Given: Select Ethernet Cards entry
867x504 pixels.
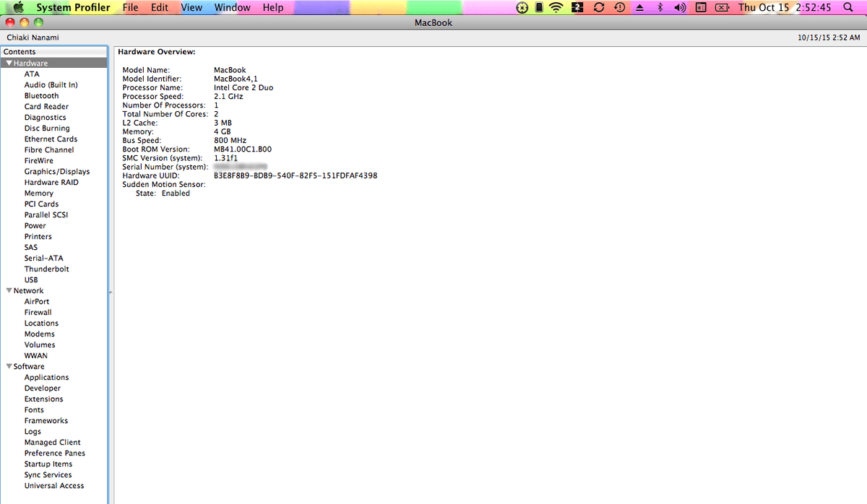Looking at the screenshot, I should tap(51, 139).
